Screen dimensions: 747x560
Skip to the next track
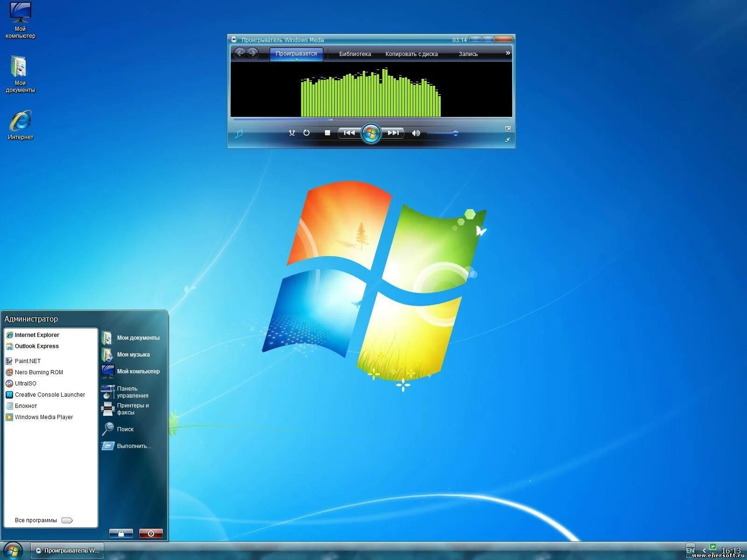(x=393, y=133)
